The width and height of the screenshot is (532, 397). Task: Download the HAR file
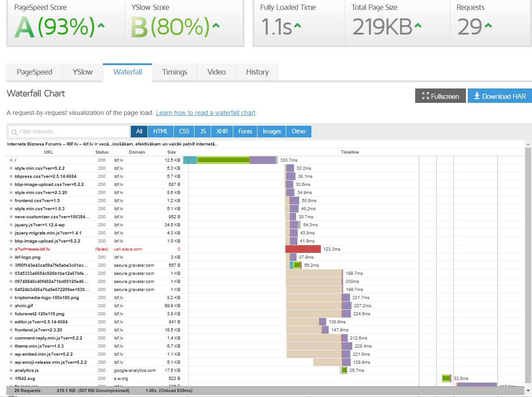coord(500,96)
